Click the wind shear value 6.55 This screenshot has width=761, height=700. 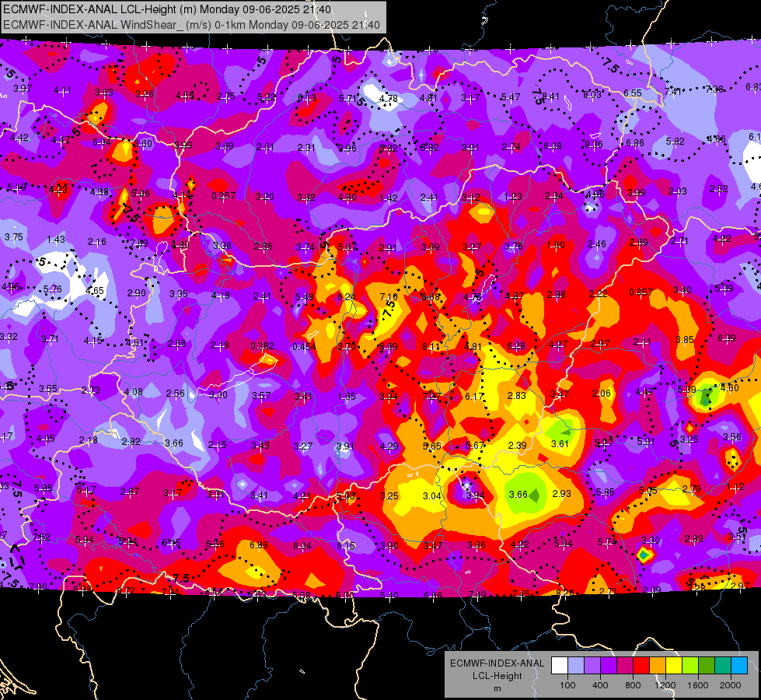click(633, 93)
